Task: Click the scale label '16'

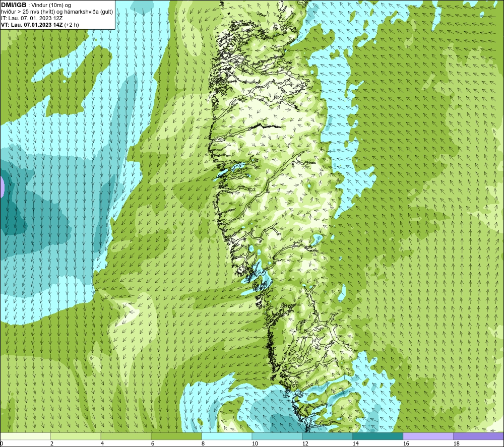Action: click(406, 444)
